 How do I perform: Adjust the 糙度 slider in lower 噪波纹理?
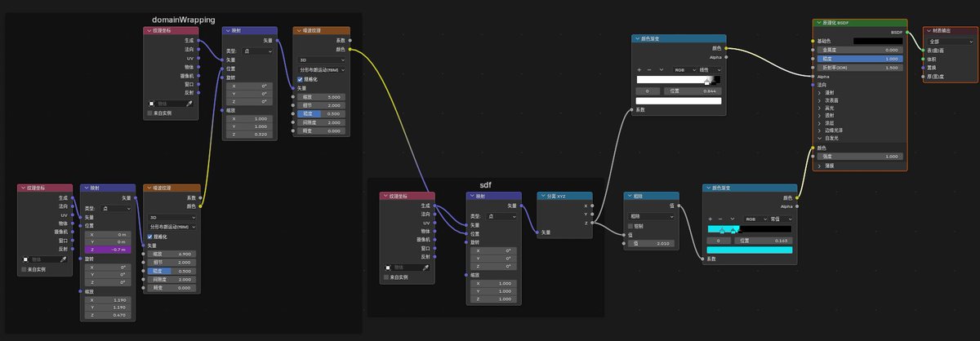coord(171,271)
